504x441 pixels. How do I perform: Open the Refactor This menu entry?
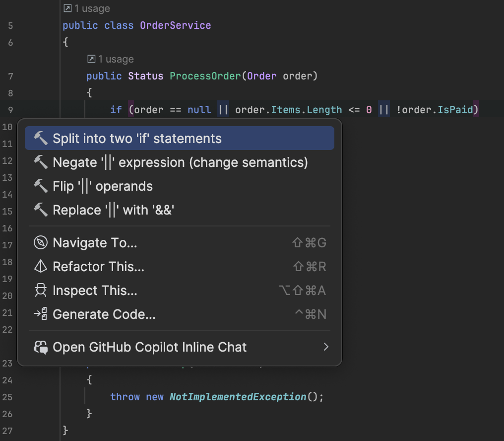coord(98,267)
